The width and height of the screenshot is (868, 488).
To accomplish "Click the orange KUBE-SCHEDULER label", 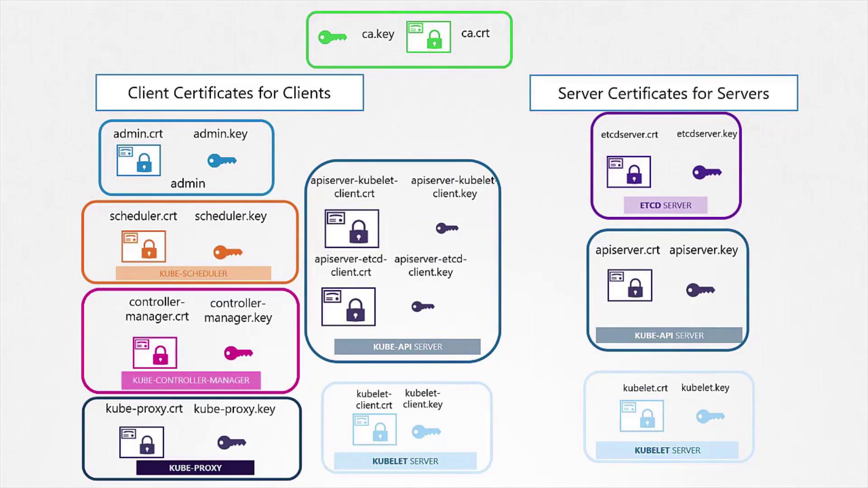I will pyautogui.click(x=193, y=273).
